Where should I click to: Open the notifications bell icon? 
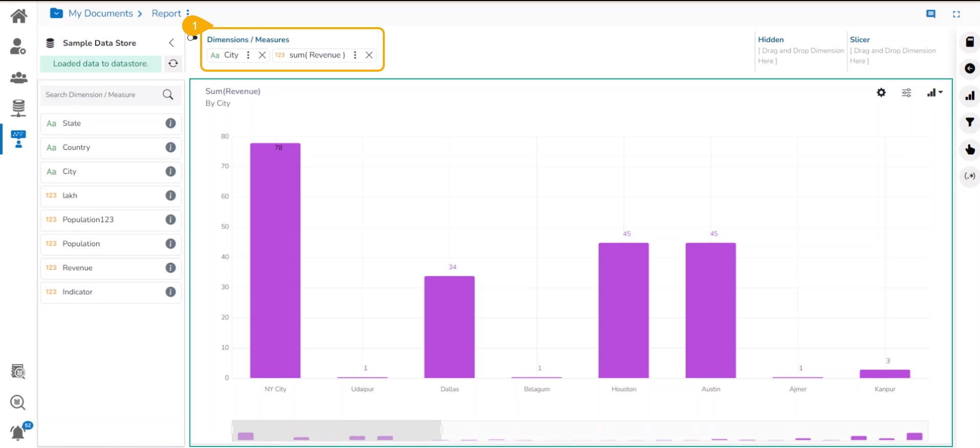tap(18, 433)
